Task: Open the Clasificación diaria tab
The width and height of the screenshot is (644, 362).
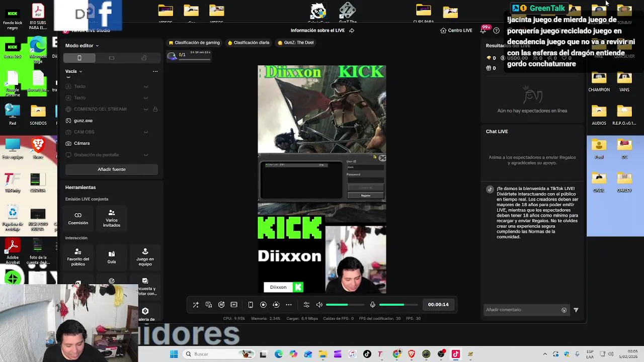Action: (x=249, y=43)
